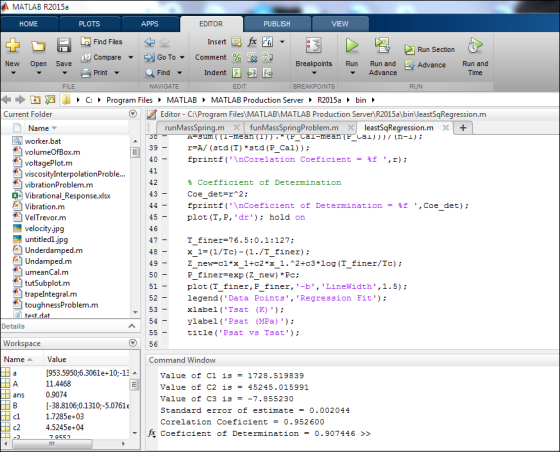Open the Current Folder panel actions menu
Screen dimensions: 560x452
coord(133,114)
